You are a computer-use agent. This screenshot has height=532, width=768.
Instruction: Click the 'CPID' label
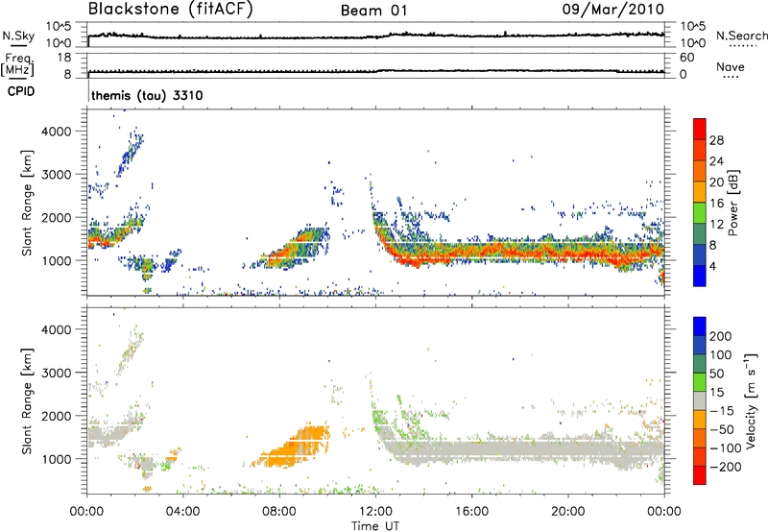[21, 91]
